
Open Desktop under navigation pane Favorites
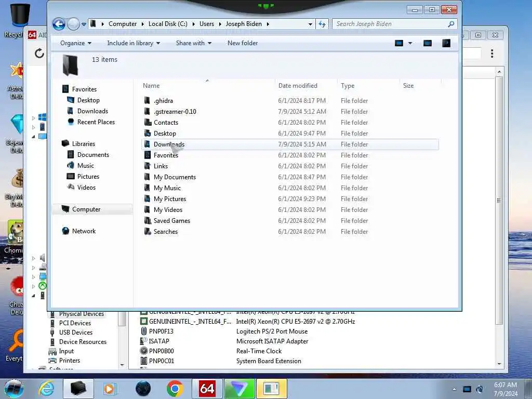[x=88, y=100]
